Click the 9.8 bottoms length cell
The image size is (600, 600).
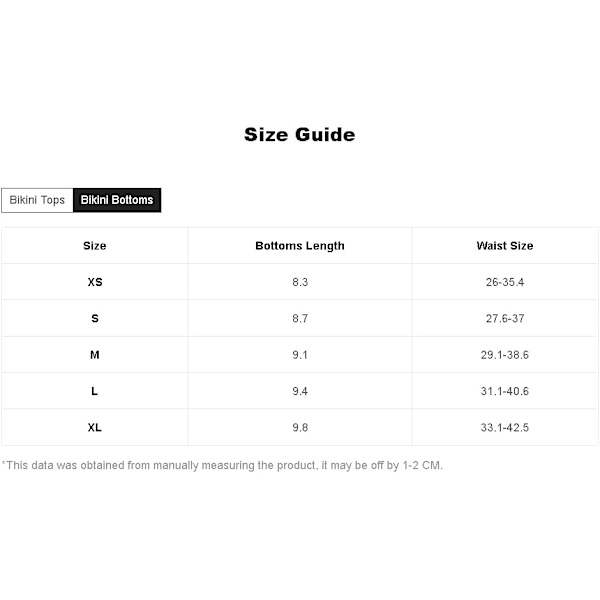pyautogui.click(x=300, y=427)
